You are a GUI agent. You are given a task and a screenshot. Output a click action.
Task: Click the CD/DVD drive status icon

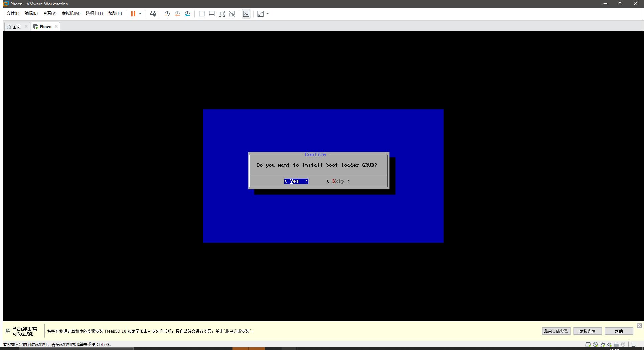coord(595,344)
